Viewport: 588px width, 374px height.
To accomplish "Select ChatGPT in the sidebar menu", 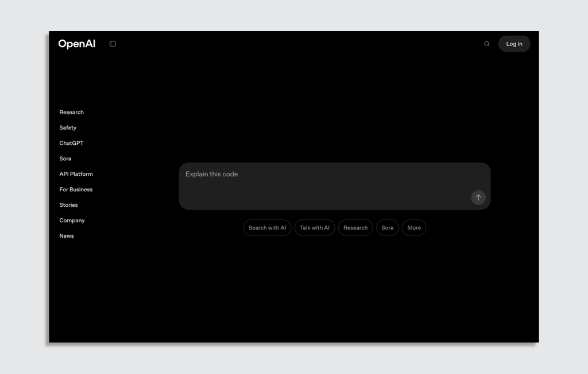I will coord(71,143).
